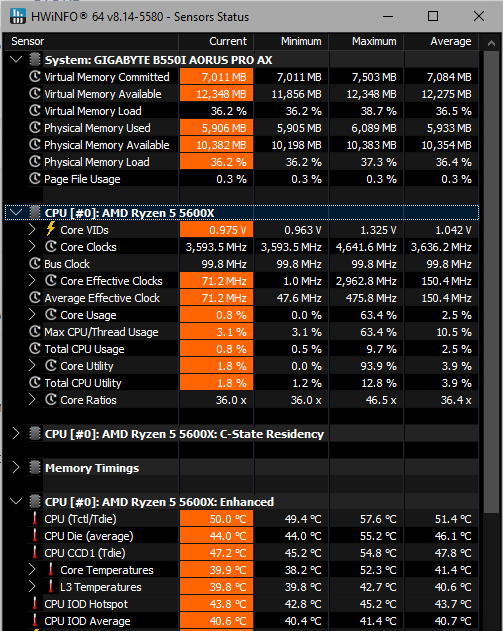Click the chip icon of 5600X Enhanced group
The image size is (503, 631).
pos(35,501)
